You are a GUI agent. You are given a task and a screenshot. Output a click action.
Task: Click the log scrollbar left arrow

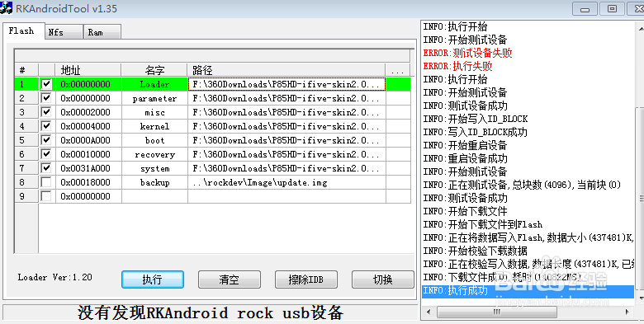pos(429,312)
